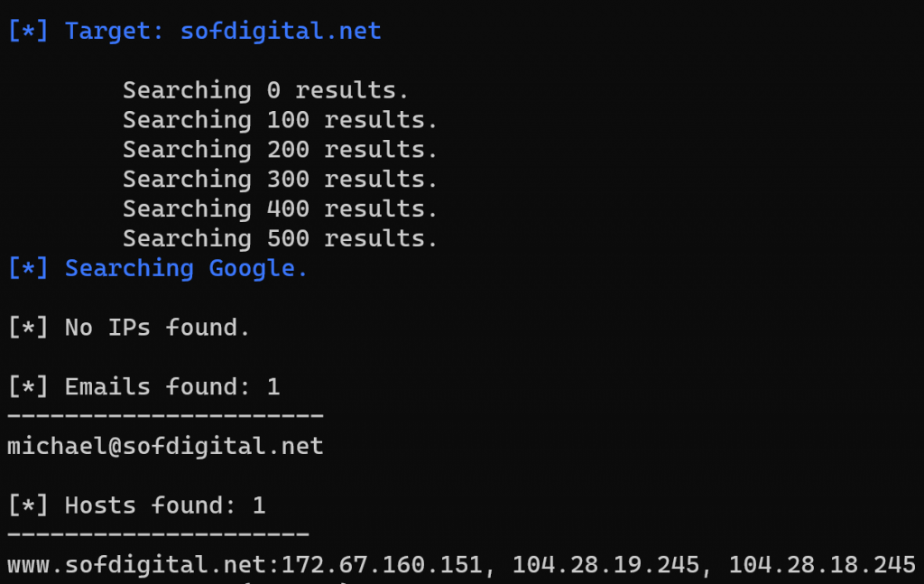Click the Searching Google status line

(157, 269)
